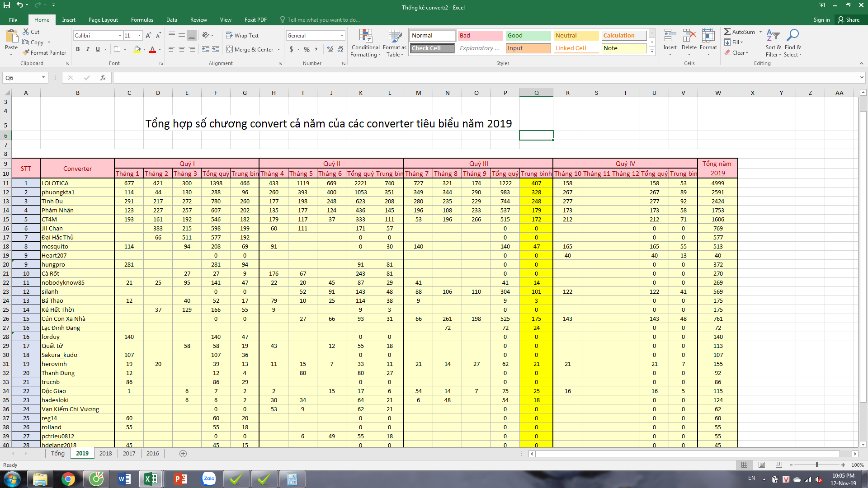Click the Format Painter brush icon

[x=26, y=53]
